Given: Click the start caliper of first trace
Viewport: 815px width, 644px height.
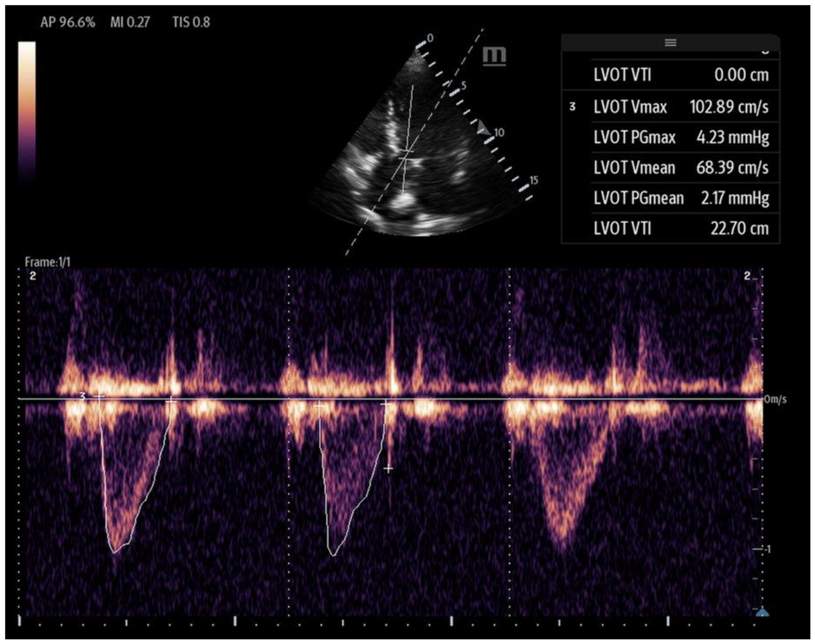Looking at the screenshot, I should point(99,396).
